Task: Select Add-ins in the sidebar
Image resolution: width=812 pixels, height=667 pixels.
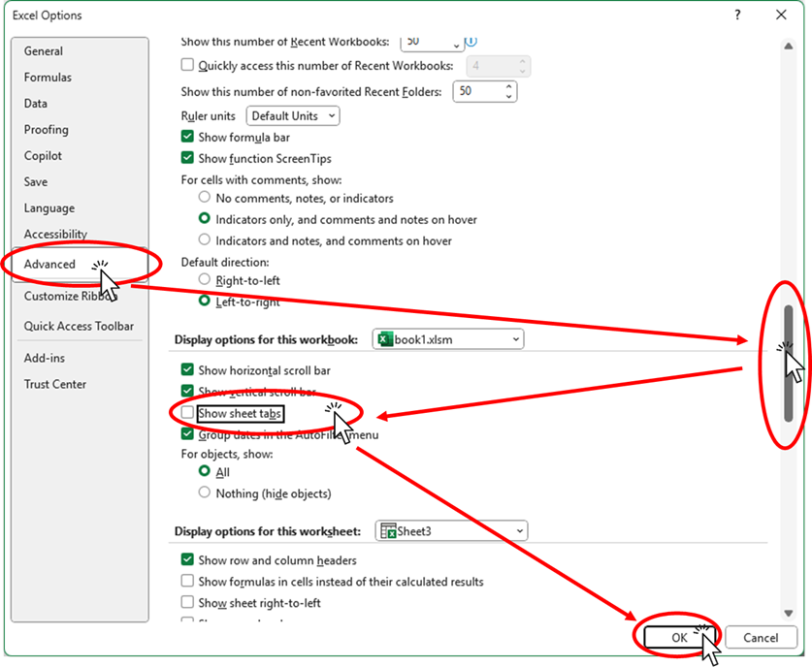Action: (x=45, y=358)
